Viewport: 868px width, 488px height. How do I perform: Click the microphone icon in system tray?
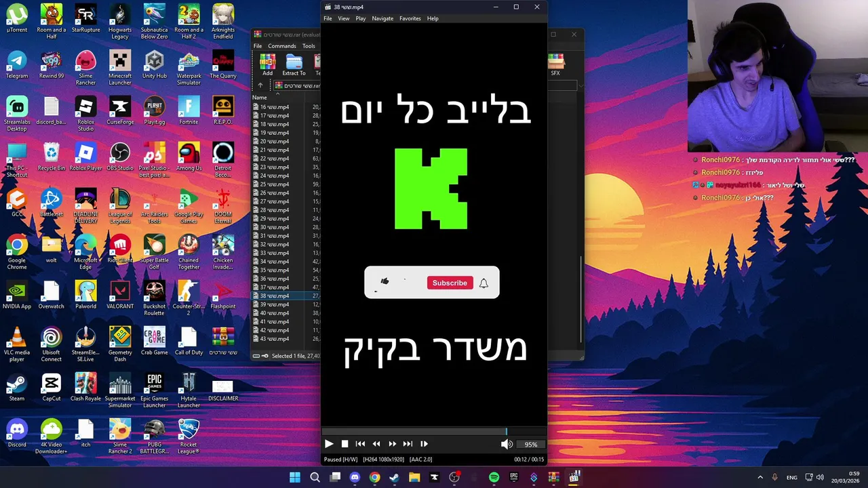[x=775, y=478]
